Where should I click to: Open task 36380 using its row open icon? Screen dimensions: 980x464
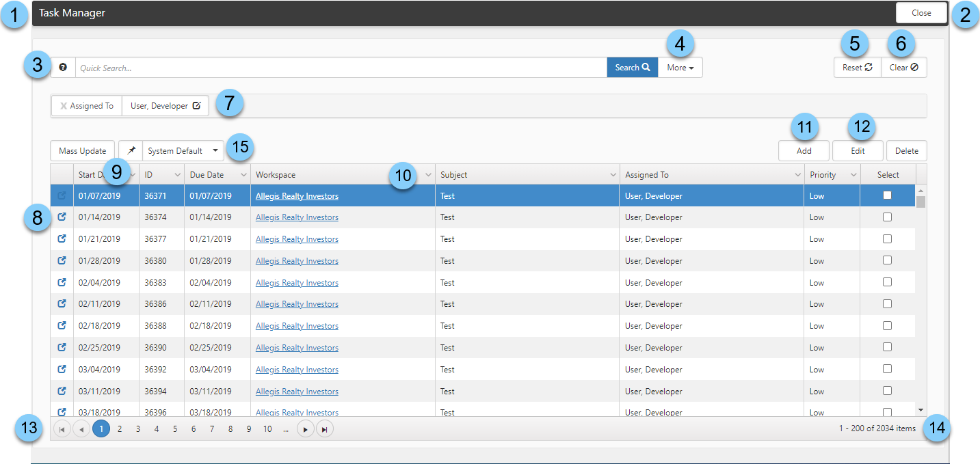[62, 261]
